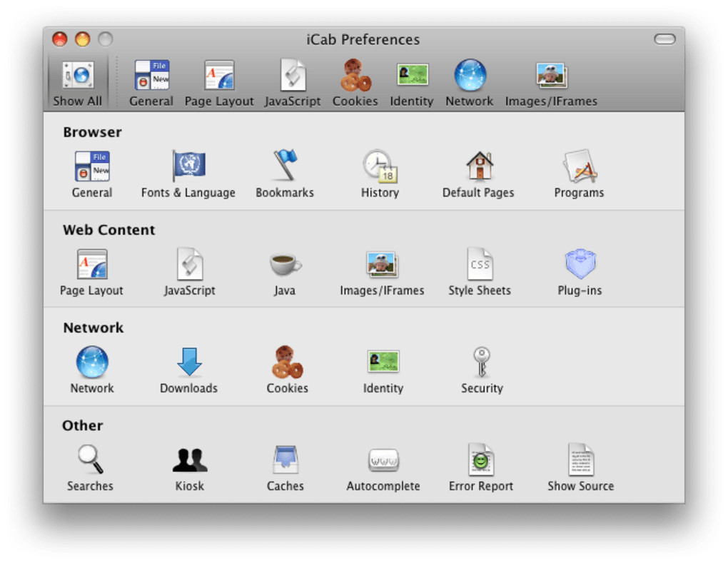728x563 pixels.
Task: Open Programs preferences
Action: [x=580, y=174]
